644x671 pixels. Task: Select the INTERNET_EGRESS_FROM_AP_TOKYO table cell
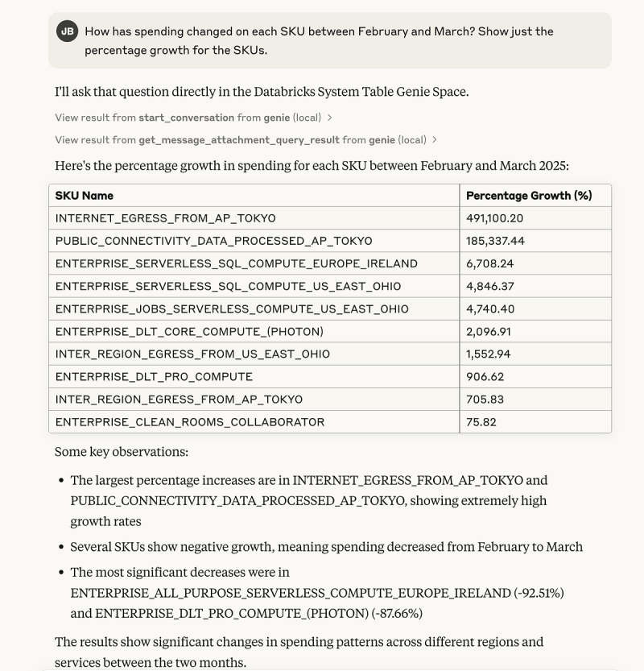click(x=254, y=218)
